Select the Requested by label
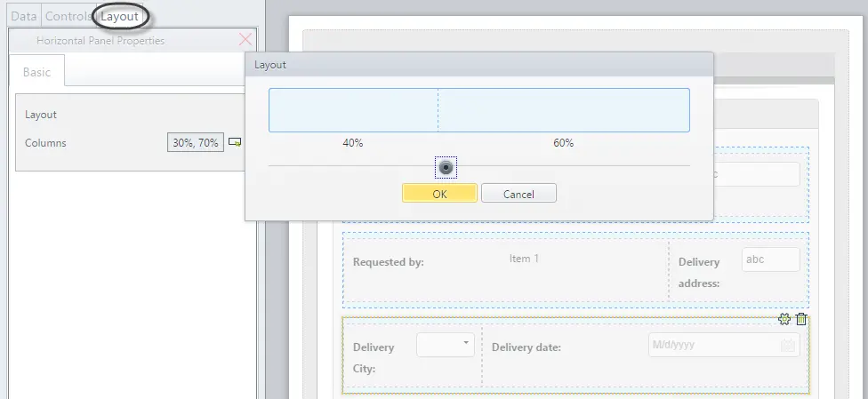 tap(389, 262)
